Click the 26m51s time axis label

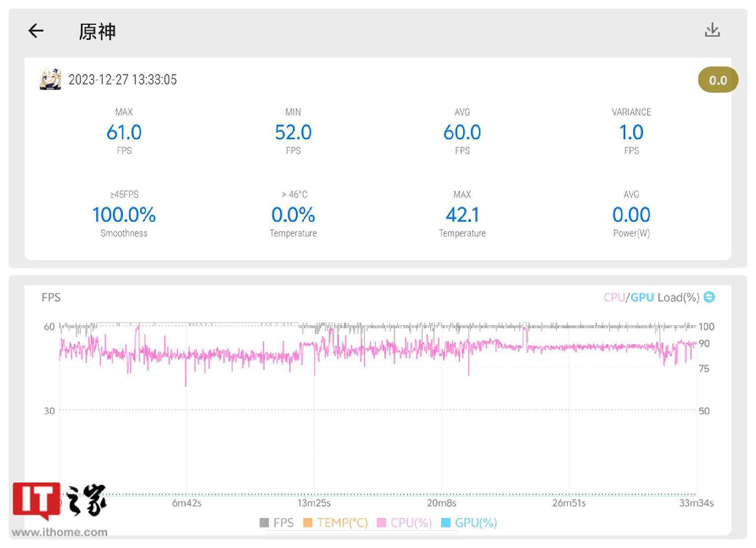569,503
